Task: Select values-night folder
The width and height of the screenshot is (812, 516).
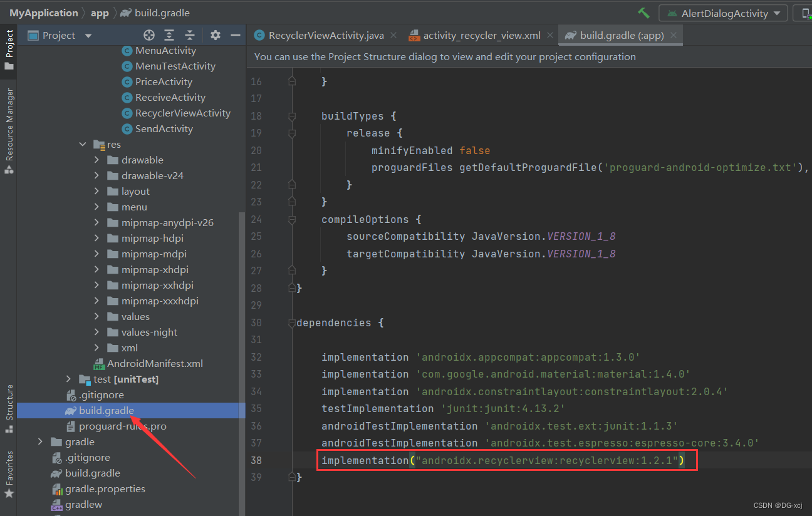Action: click(x=142, y=333)
